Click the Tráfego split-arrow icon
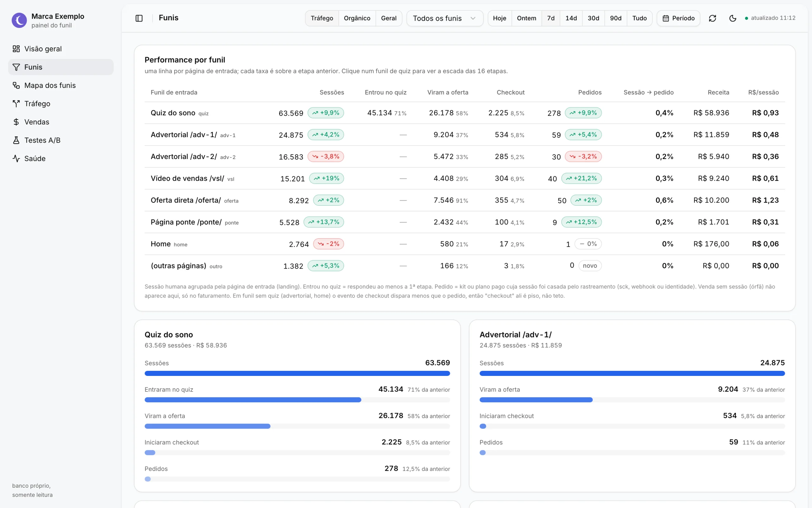 tap(16, 104)
